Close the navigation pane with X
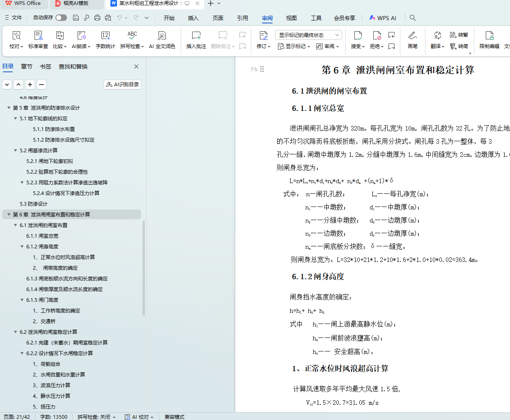This screenshot has width=510, height=420. (x=136, y=67)
